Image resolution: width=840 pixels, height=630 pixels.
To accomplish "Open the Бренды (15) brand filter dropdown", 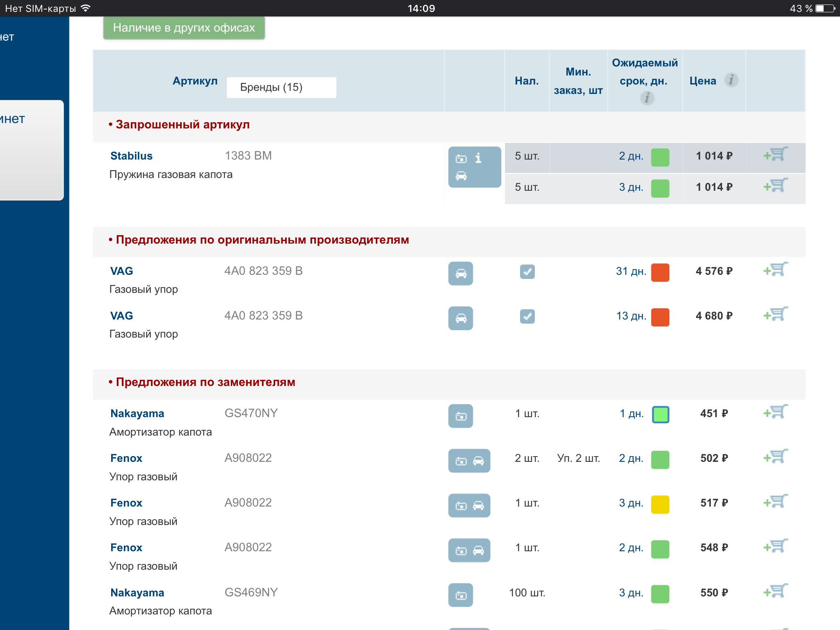I will pos(281,87).
